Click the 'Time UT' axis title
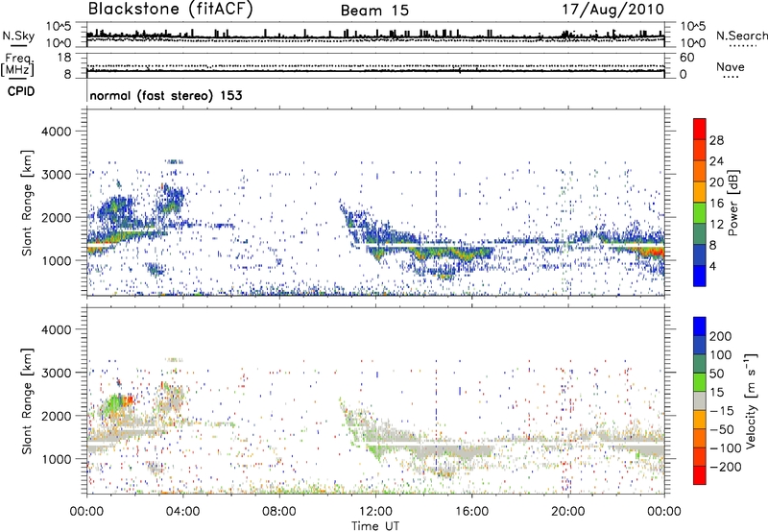768x532 pixels. (x=375, y=525)
